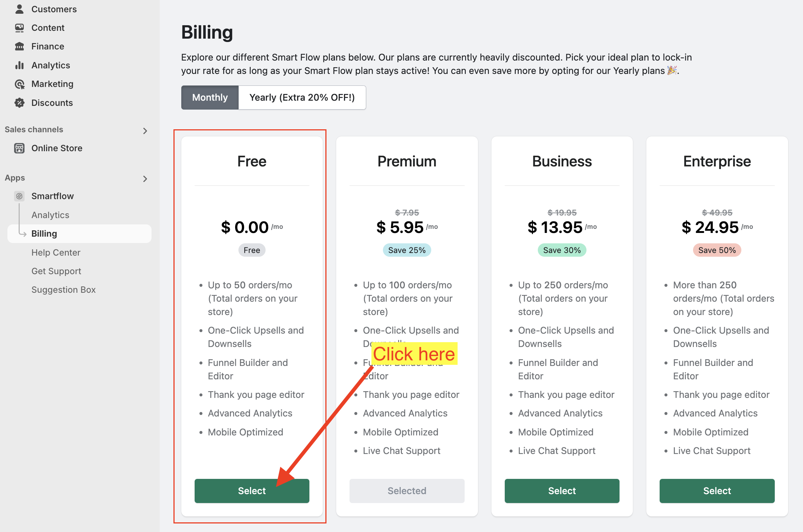The image size is (803, 532).
Task: Expand the Apps section chevron
Action: (x=145, y=179)
